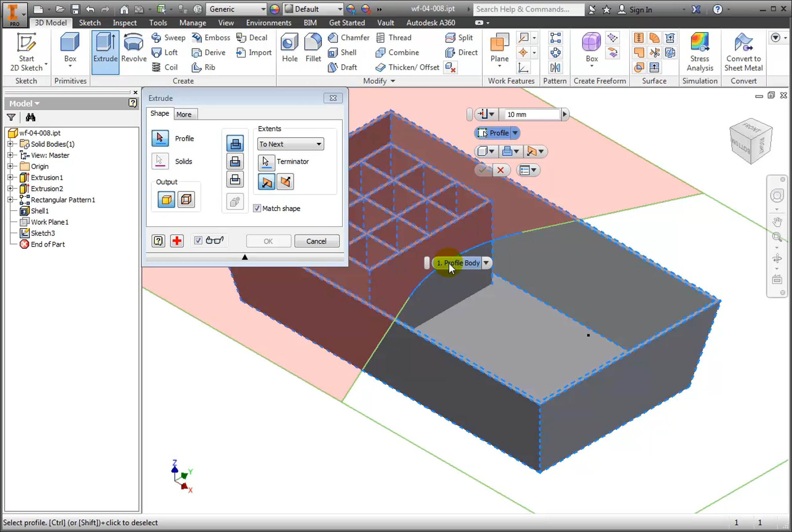Viewport: 792px width, 532px height.
Task: Switch to the More tab
Action: coord(184,114)
